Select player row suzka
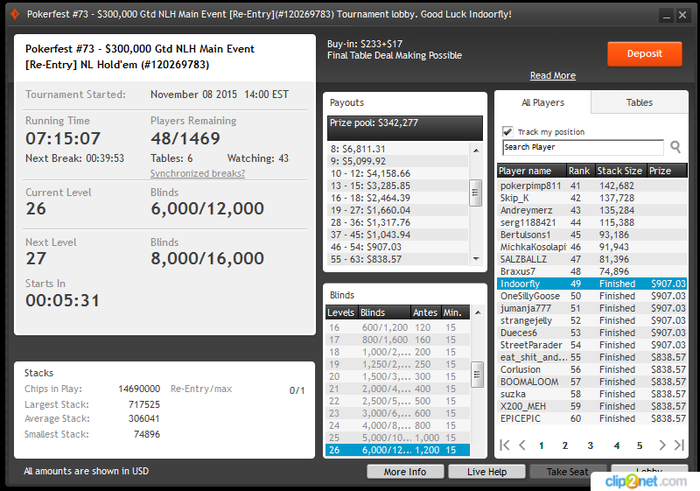The width and height of the screenshot is (700, 491). tap(592, 395)
